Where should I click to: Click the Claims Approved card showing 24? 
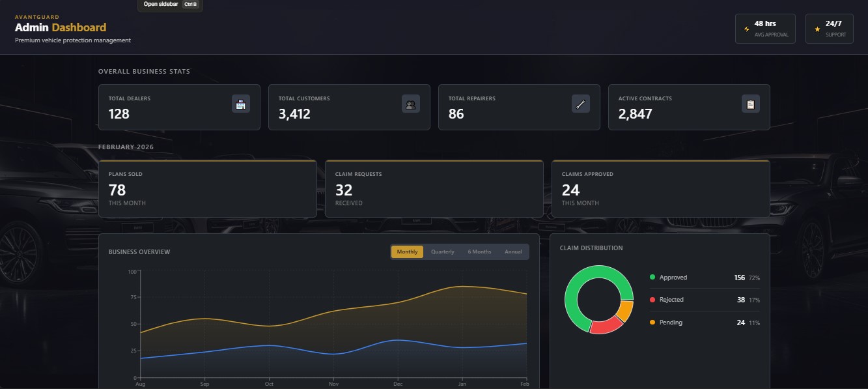coord(661,189)
